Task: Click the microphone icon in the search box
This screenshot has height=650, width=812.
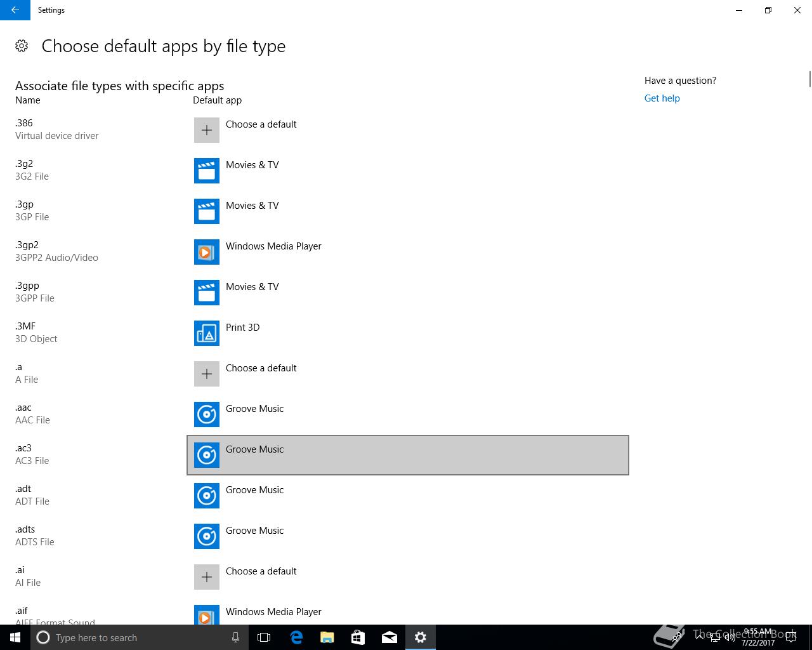Action: pyautogui.click(x=235, y=637)
